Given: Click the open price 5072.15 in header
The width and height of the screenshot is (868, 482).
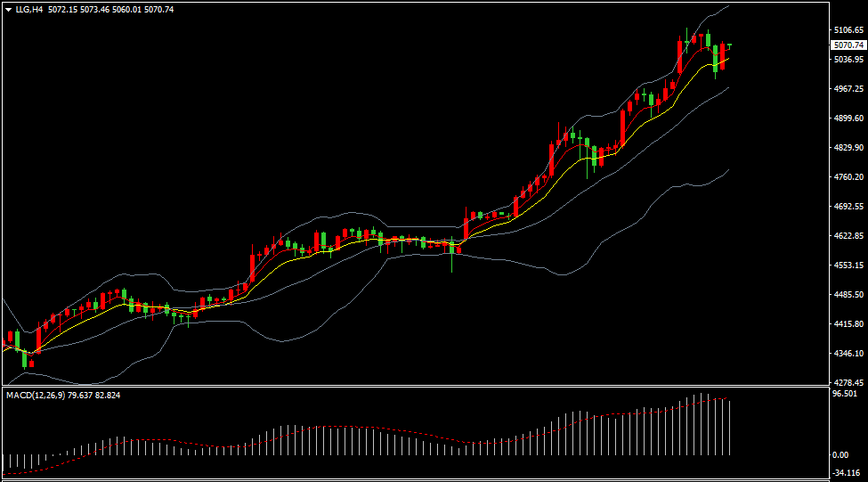Looking at the screenshot, I should pos(61,9).
